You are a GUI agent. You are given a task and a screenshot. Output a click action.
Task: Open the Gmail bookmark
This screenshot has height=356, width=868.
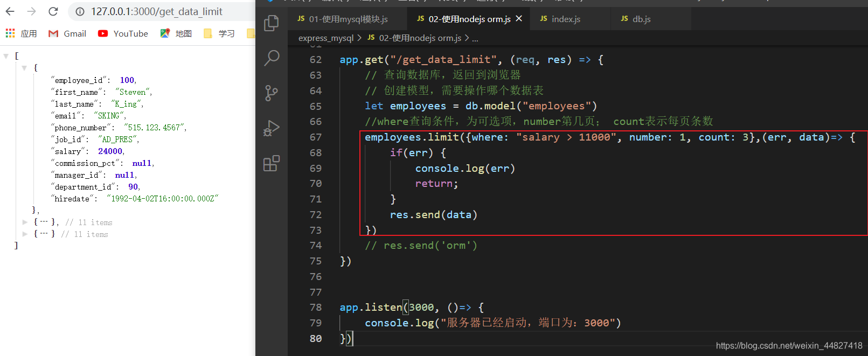67,33
